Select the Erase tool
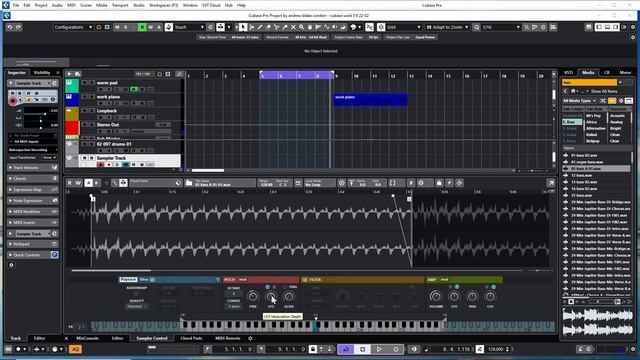This screenshot has height=360, width=640. 268,27
